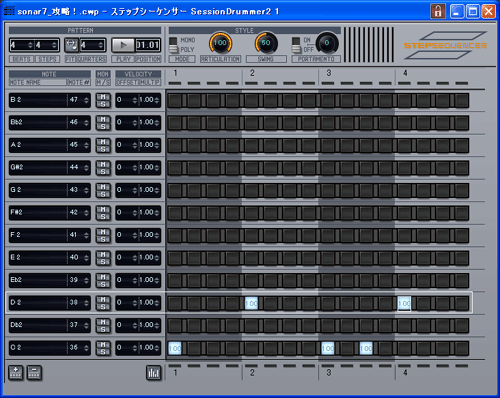Click the STEPSEQUENCER logo
The image size is (500, 398).
[x=445, y=45]
